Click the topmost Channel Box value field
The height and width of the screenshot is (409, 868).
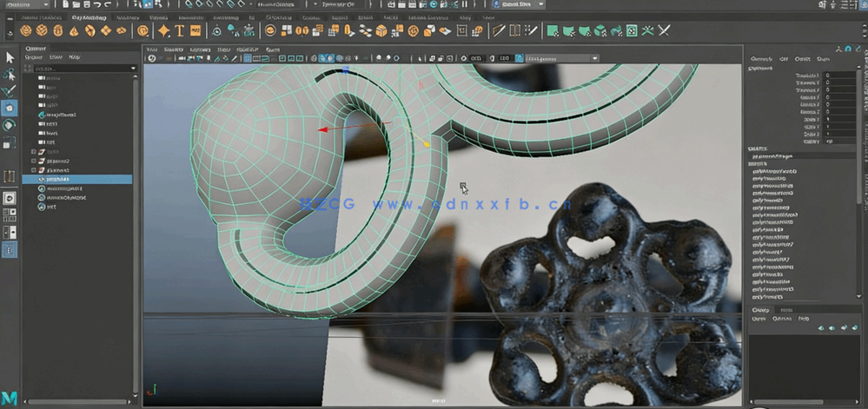[839, 76]
